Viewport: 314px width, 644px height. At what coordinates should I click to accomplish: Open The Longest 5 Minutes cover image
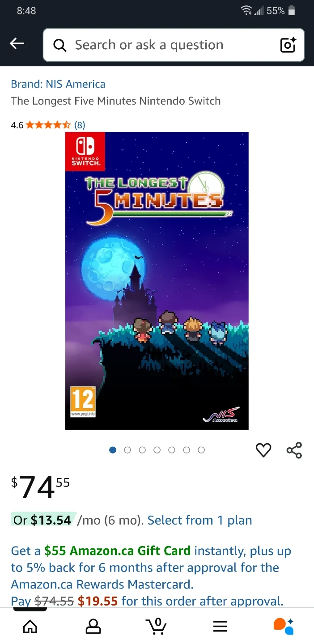point(157,281)
